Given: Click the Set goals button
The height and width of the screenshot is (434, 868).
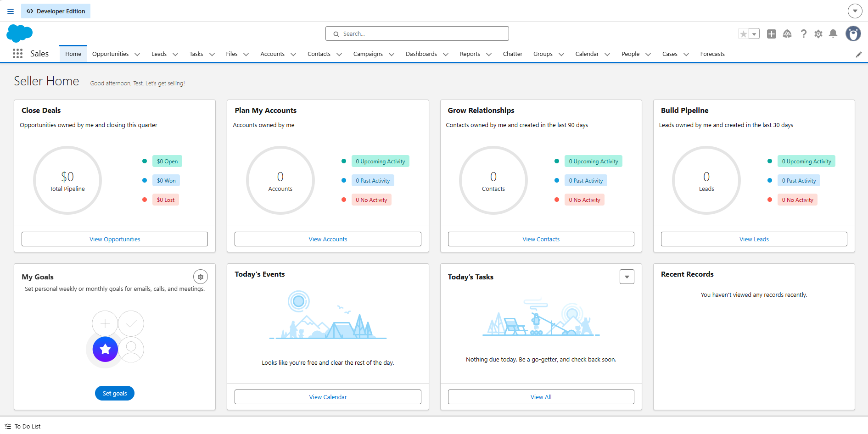Looking at the screenshot, I should coord(115,393).
